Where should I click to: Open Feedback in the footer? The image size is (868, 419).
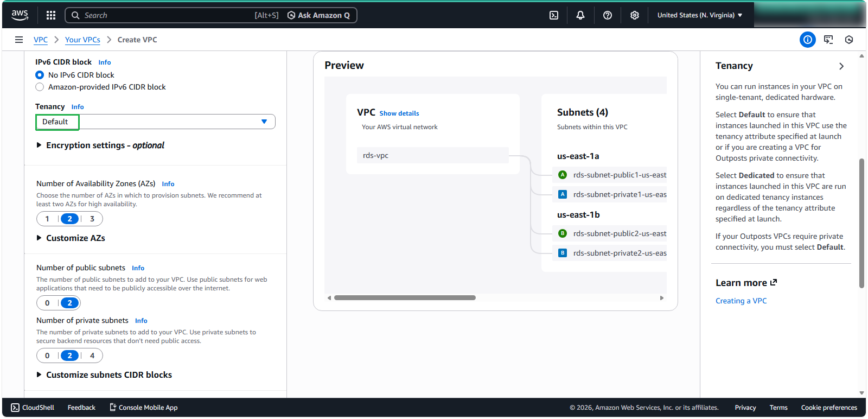coord(81,408)
